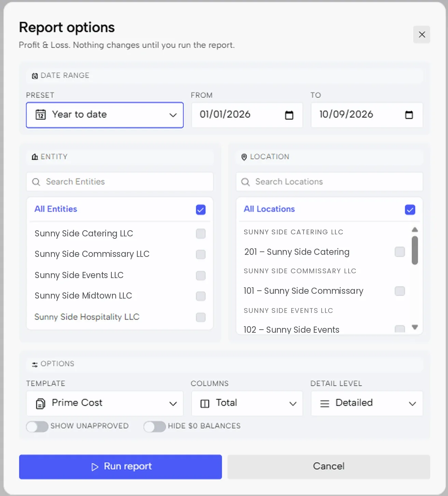
Task: Check Sunny Side Events LLC entity
Action: (201, 276)
